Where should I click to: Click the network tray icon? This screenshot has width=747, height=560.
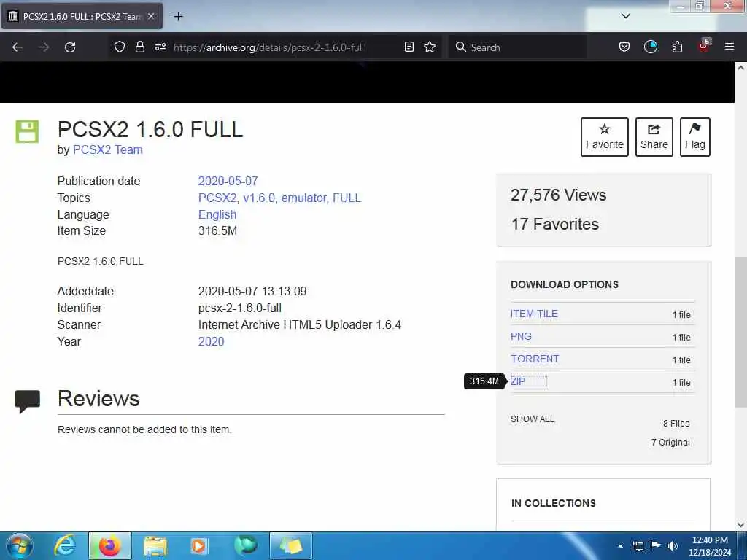tap(638, 546)
